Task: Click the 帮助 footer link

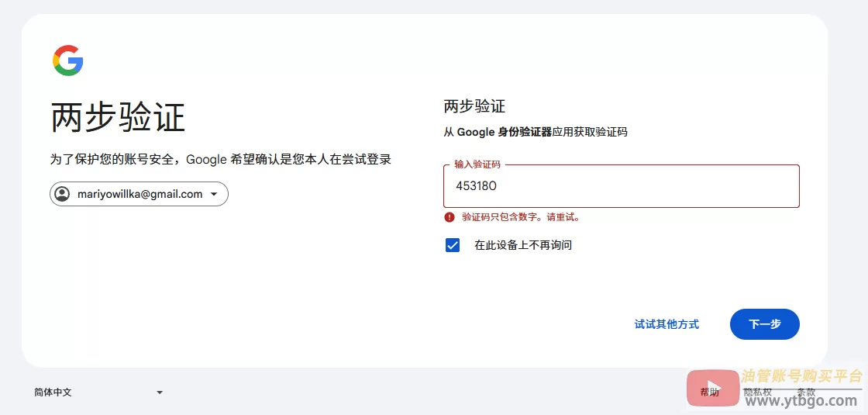Action: (709, 393)
